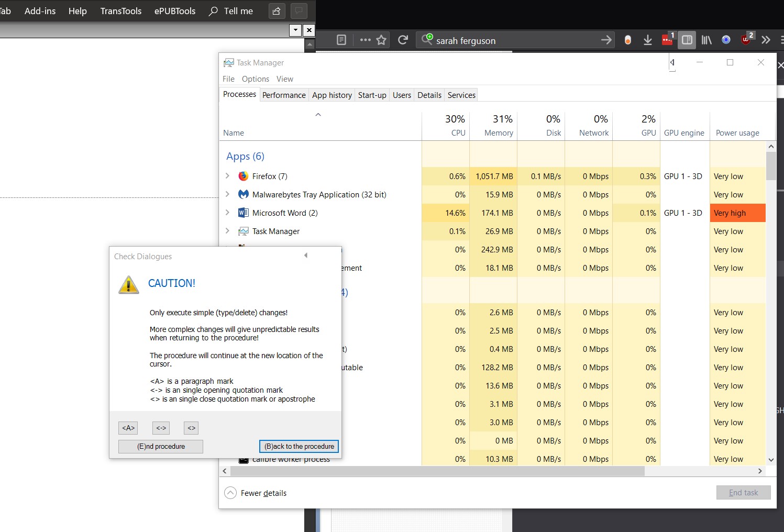Switch to the Users tab
Image resolution: width=784 pixels, height=532 pixels.
pos(402,95)
